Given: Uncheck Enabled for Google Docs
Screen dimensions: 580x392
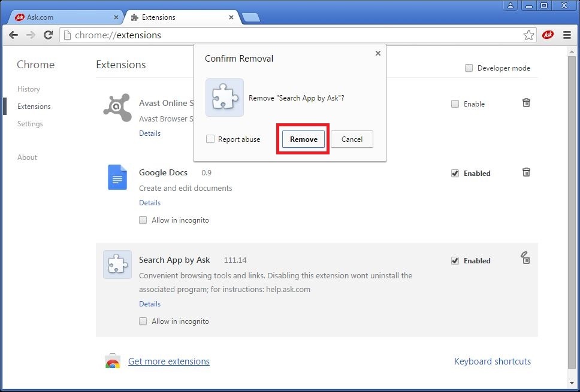Looking at the screenshot, I should (x=455, y=174).
